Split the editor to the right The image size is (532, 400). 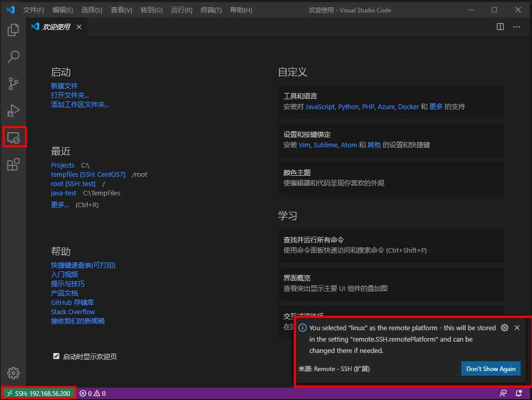coord(500,27)
